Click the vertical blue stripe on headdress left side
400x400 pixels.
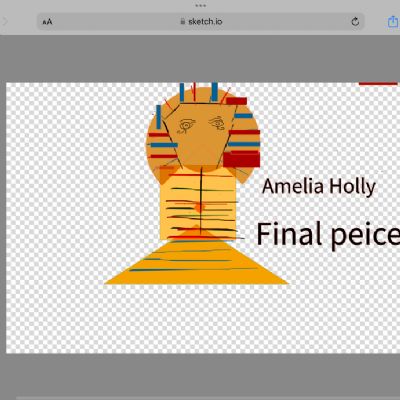coord(159,117)
